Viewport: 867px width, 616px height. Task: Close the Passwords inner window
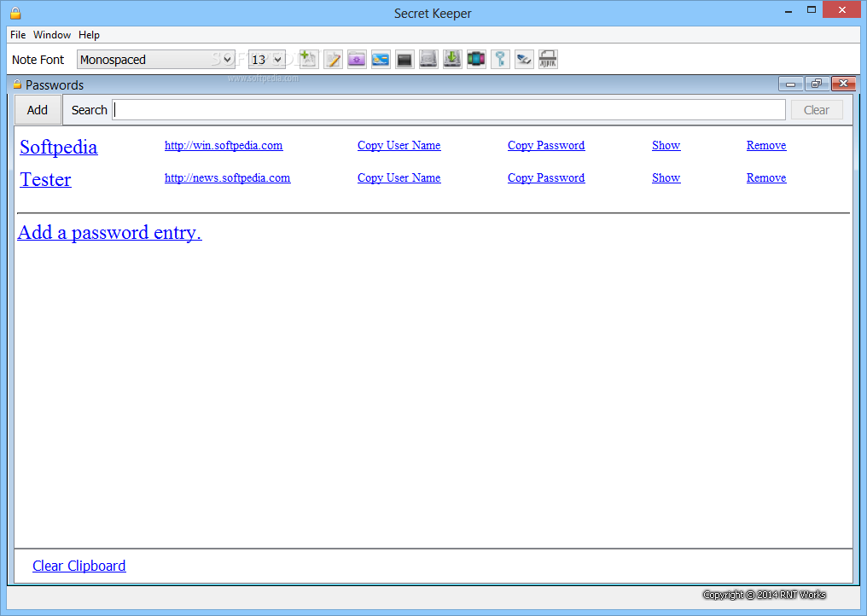tap(843, 84)
